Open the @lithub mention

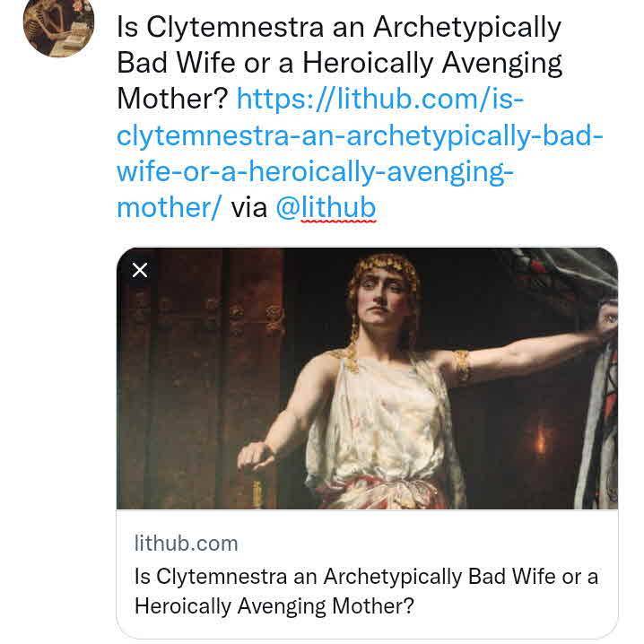326,208
